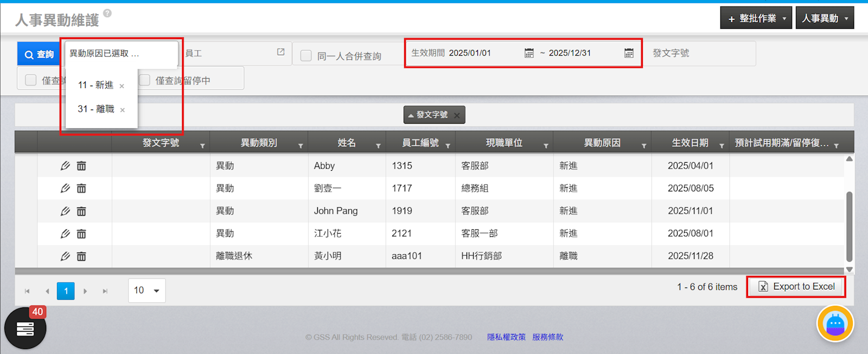Open the employee picker popup icon
Viewport: 868px width, 354px height.
280,52
